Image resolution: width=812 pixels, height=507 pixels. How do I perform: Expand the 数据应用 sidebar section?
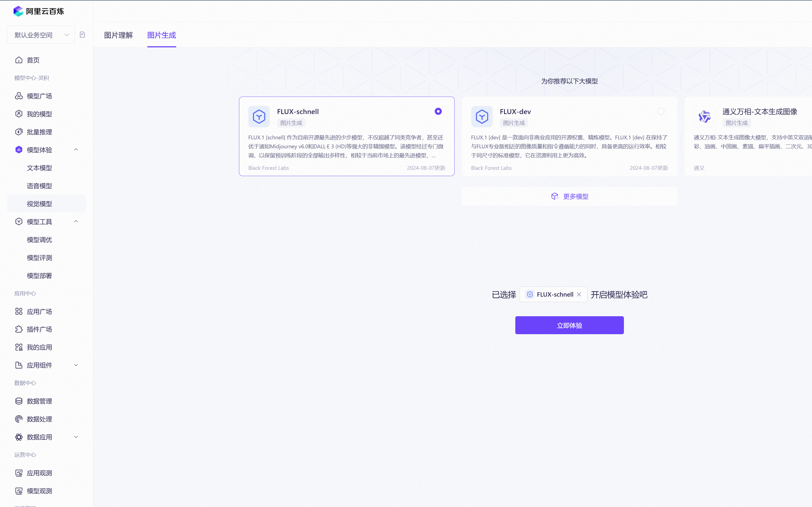pos(76,437)
